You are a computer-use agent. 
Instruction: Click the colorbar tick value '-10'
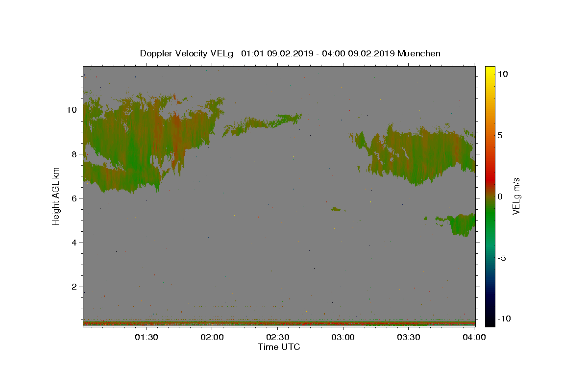pyautogui.click(x=505, y=318)
